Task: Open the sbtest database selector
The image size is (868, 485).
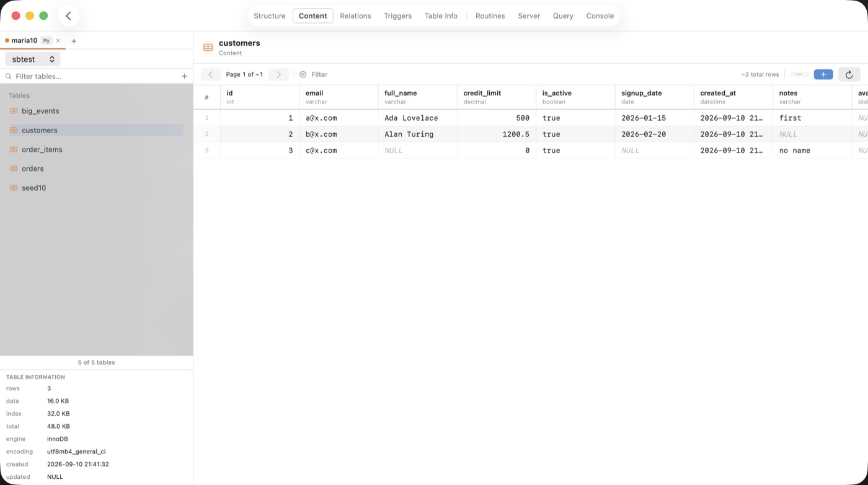Action: 33,59
